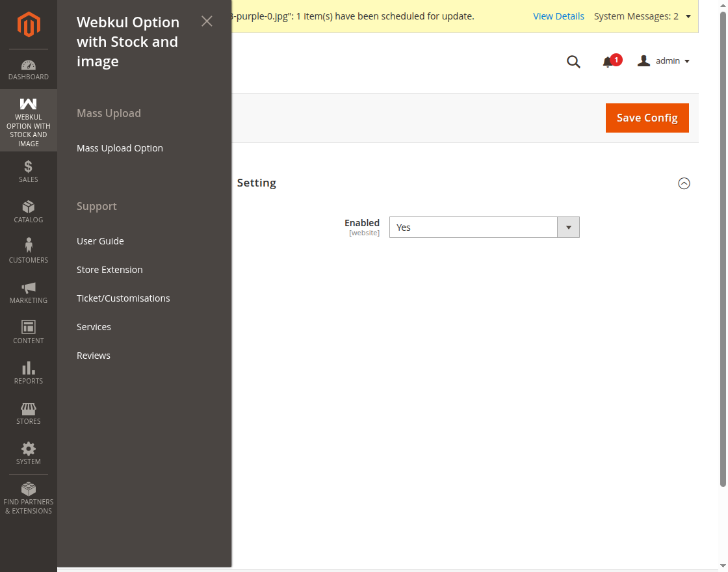Viewport: 728px width, 572px height.
Task: Open Ticket/Customisations menu entry
Action: click(123, 298)
